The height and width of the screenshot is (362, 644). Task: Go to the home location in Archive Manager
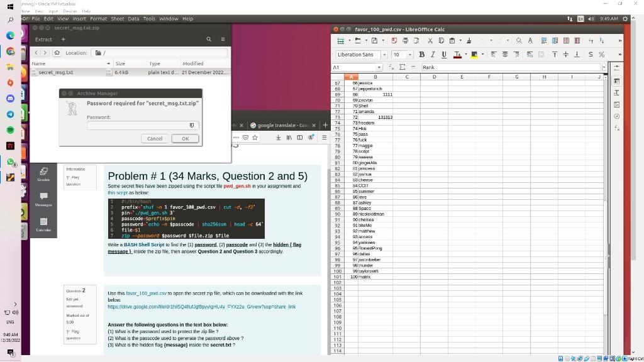tap(57, 53)
